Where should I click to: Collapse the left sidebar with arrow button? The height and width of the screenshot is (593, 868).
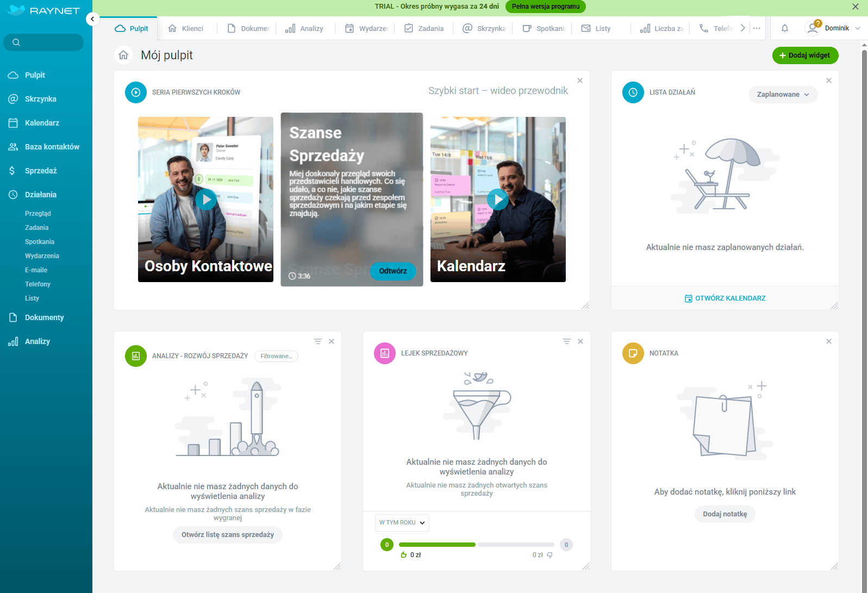(x=92, y=19)
